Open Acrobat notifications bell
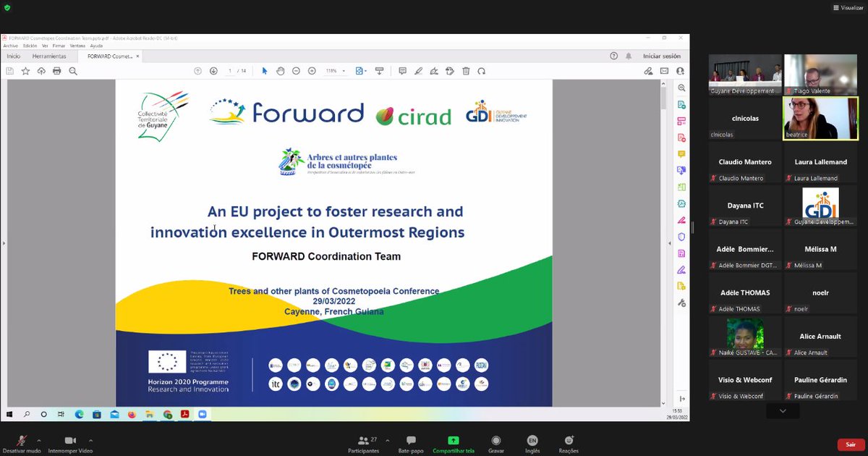The width and height of the screenshot is (868, 456). (x=629, y=56)
